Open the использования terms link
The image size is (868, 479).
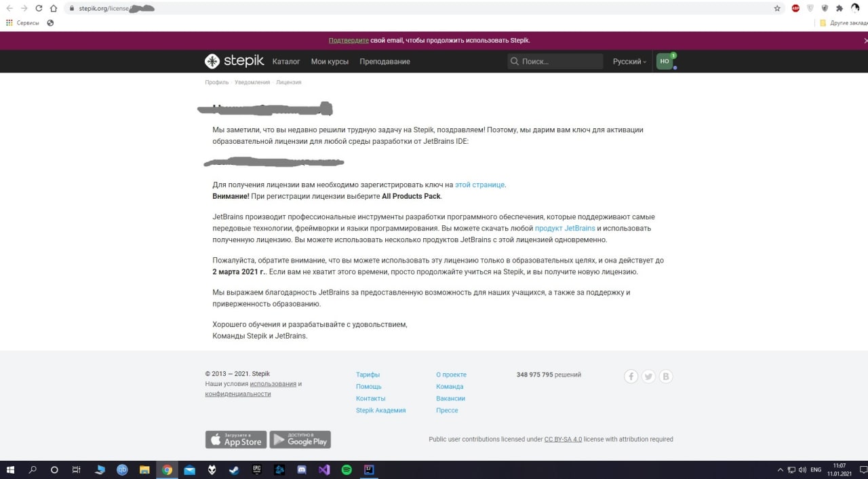[x=273, y=384]
